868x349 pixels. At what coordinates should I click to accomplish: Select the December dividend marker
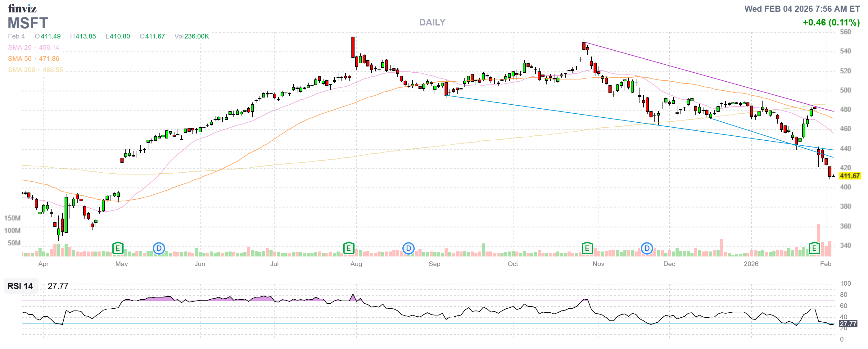(647, 248)
